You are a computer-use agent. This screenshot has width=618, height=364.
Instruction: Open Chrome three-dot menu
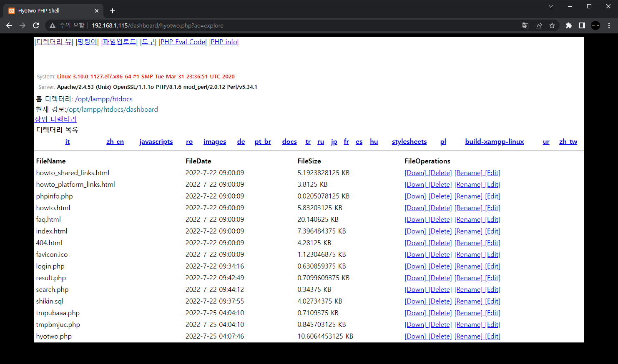[x=609, y=25]
